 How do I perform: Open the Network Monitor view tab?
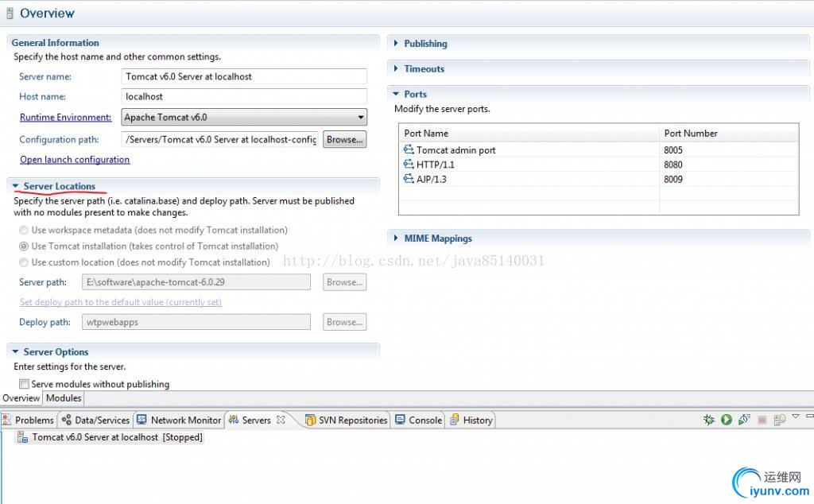179,420
